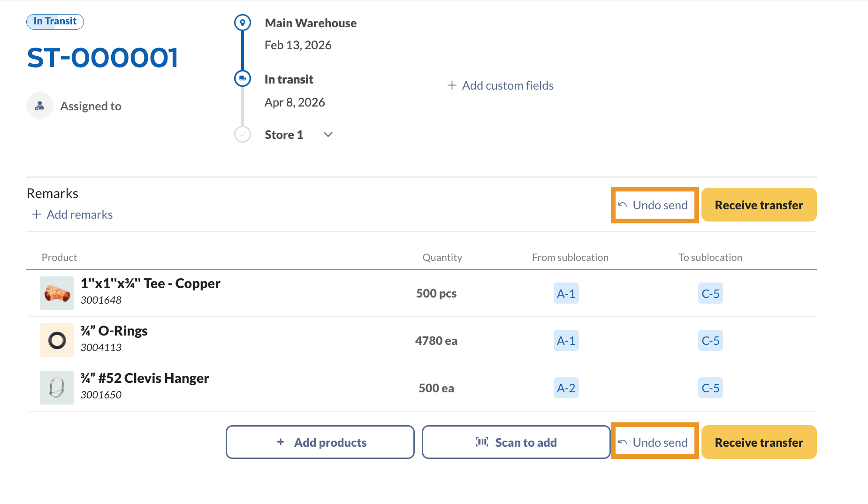Viewport: 868px width, 504px height.
Task: Open the Clevis Hanger product thumbnail
Action: (57, 388)
